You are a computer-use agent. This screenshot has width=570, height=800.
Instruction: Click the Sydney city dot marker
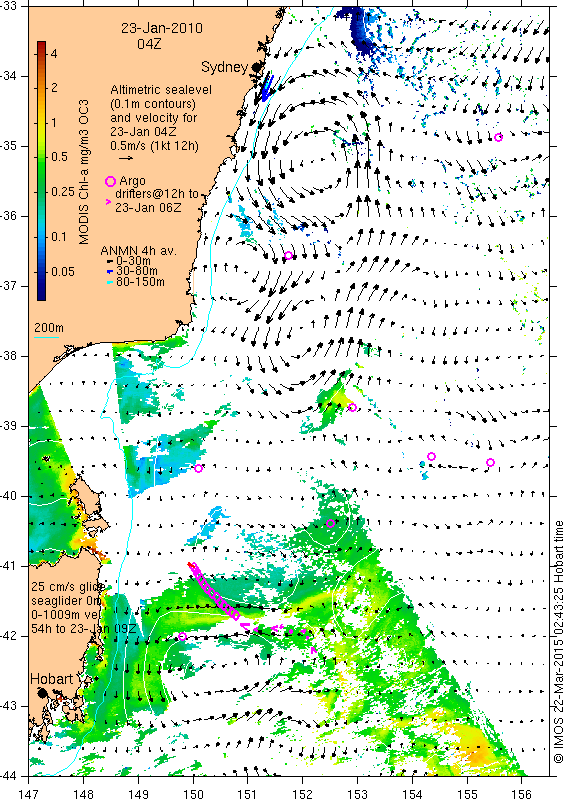pyautogui.click(x=255, y=67)
